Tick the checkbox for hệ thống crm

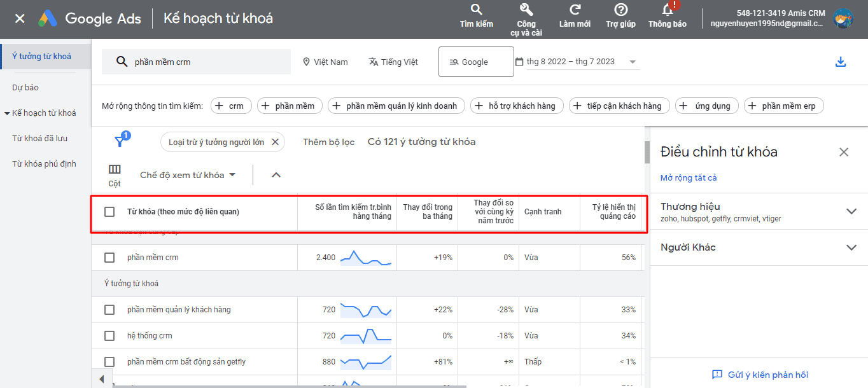click(109, 336)
